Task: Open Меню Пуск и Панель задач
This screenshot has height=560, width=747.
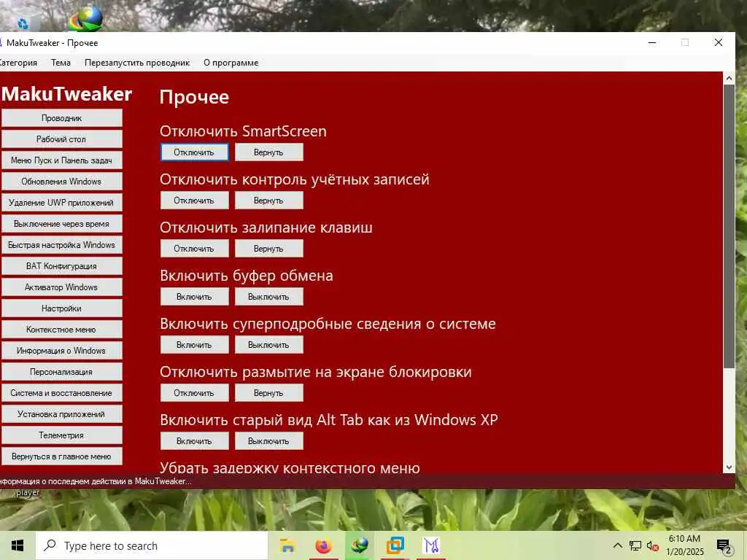Action: pyautogui.click(x=62, y=160)
